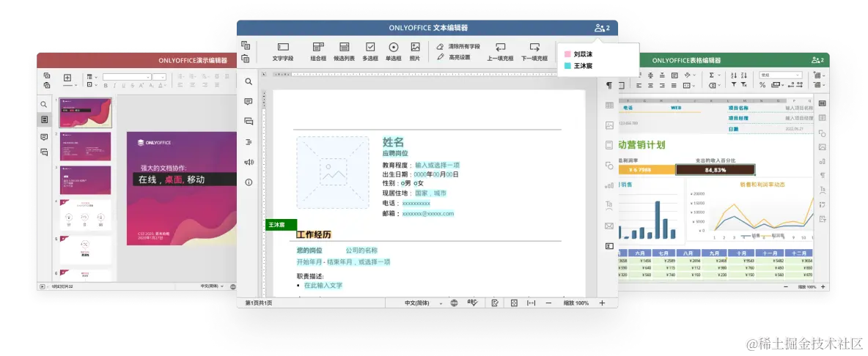Open mail merge settings in document right panel
Screen dimensions: 868x356
(x=609, y=226)
